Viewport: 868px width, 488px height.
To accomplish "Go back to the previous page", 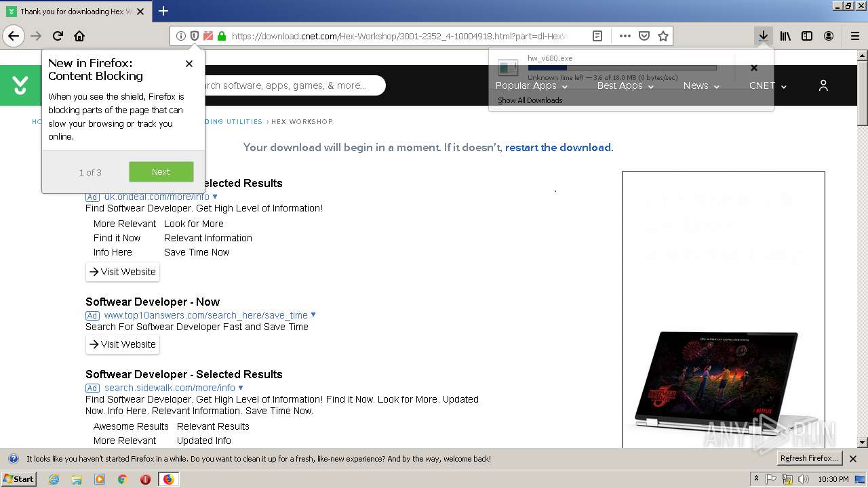I will 14,36.
